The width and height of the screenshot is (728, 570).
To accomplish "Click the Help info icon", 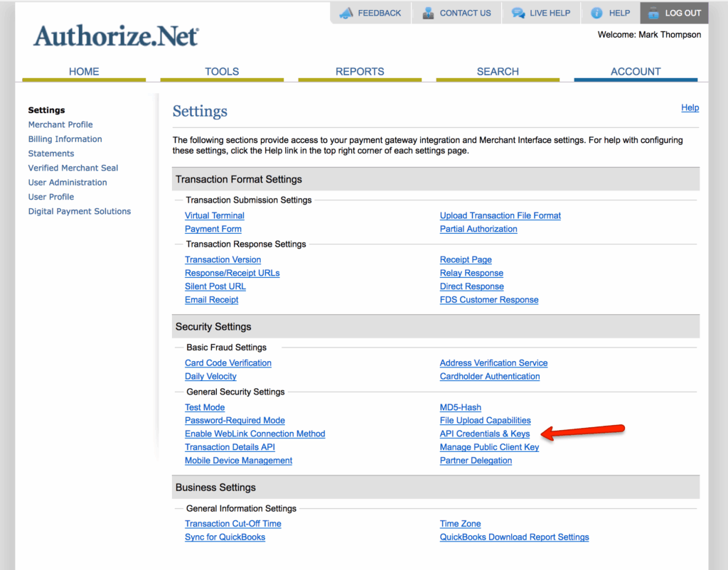I will (596, 13).
